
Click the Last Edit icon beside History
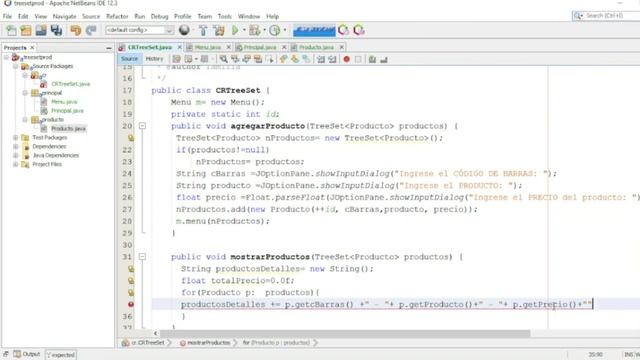(x=176, y=59)
